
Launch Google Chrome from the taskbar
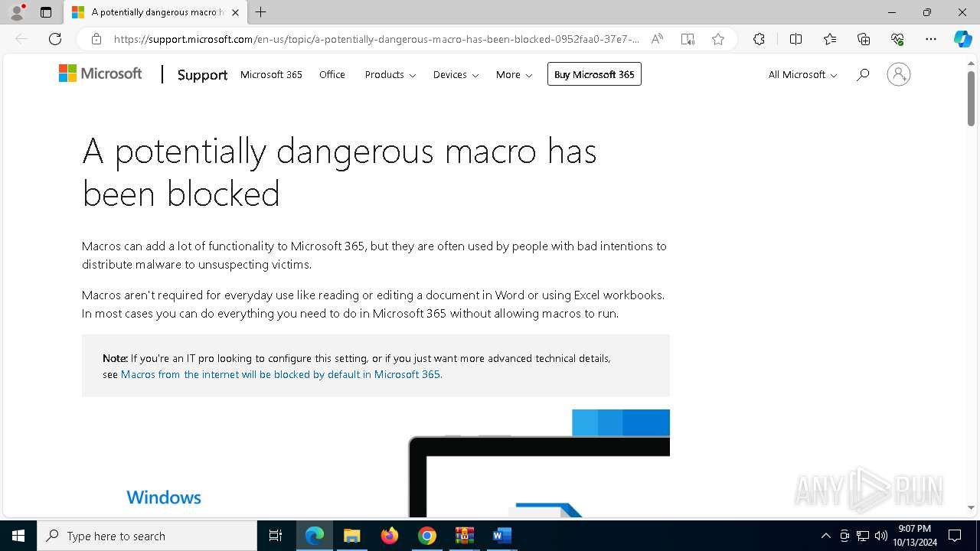coord(427,536)
